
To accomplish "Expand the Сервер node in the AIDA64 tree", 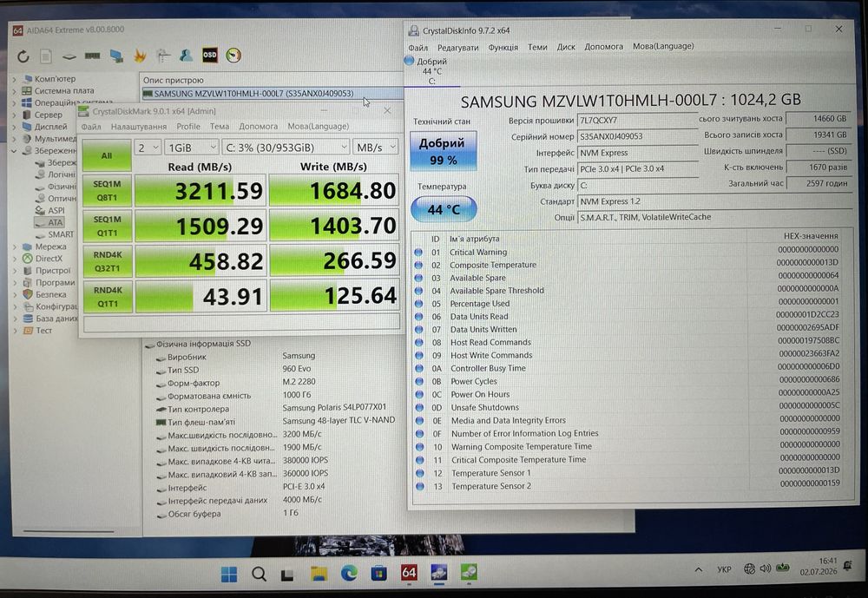I will tap(15, 115).
